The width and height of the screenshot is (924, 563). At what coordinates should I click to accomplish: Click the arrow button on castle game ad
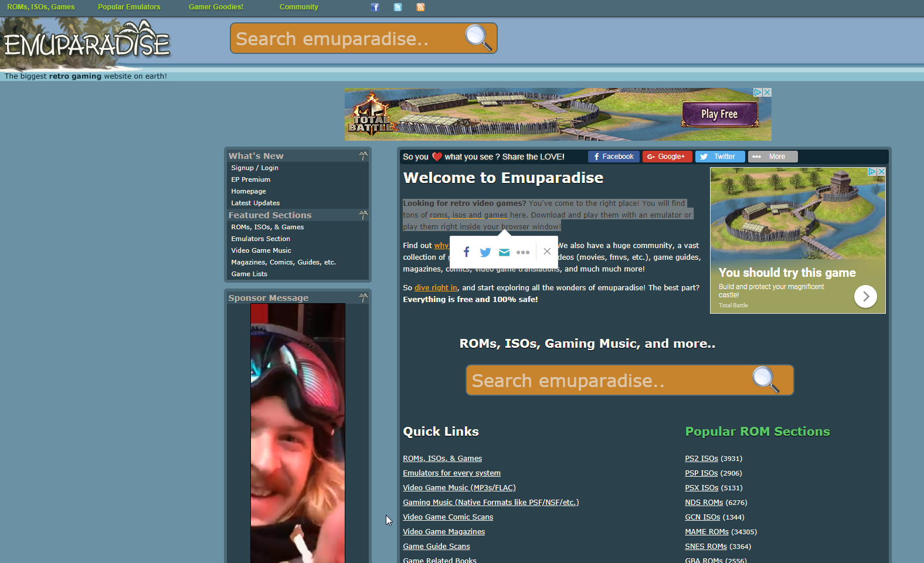pos(865,297)
